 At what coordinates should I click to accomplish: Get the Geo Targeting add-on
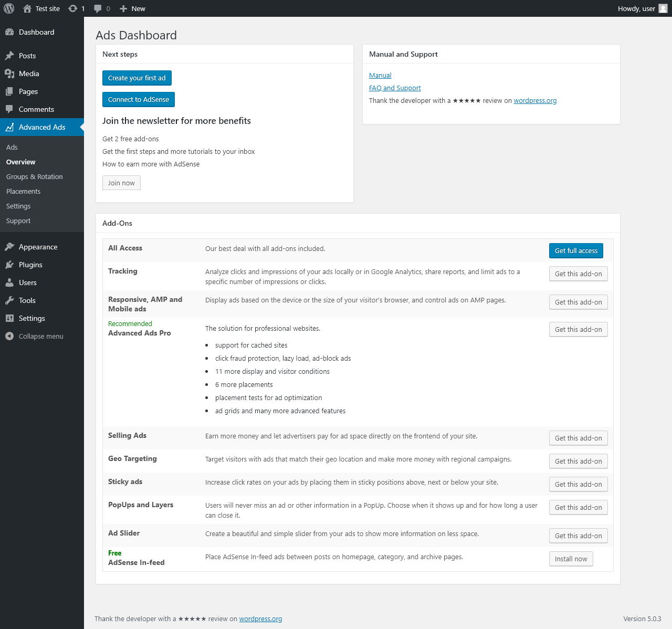579,461
